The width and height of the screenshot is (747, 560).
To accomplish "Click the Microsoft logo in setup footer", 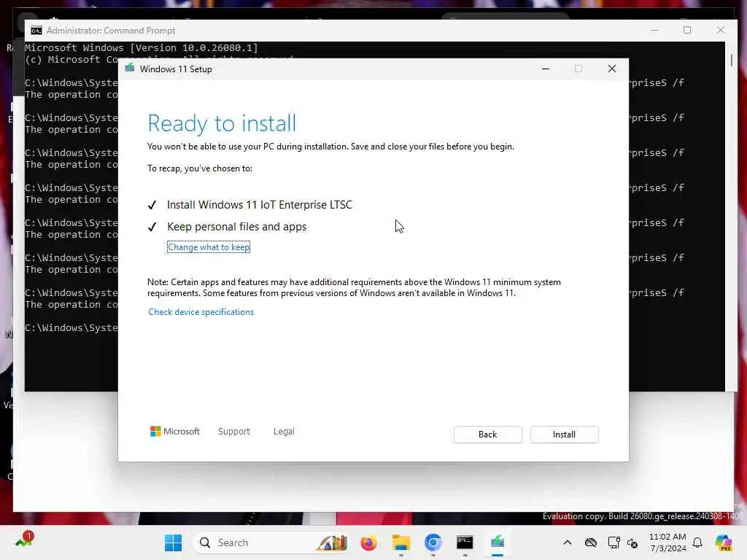I will coord(175,432).
